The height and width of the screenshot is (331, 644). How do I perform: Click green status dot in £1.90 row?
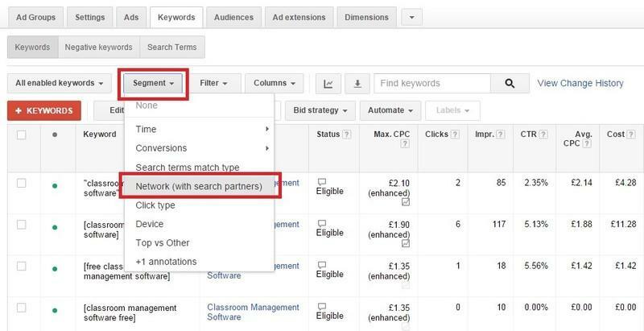55,227
